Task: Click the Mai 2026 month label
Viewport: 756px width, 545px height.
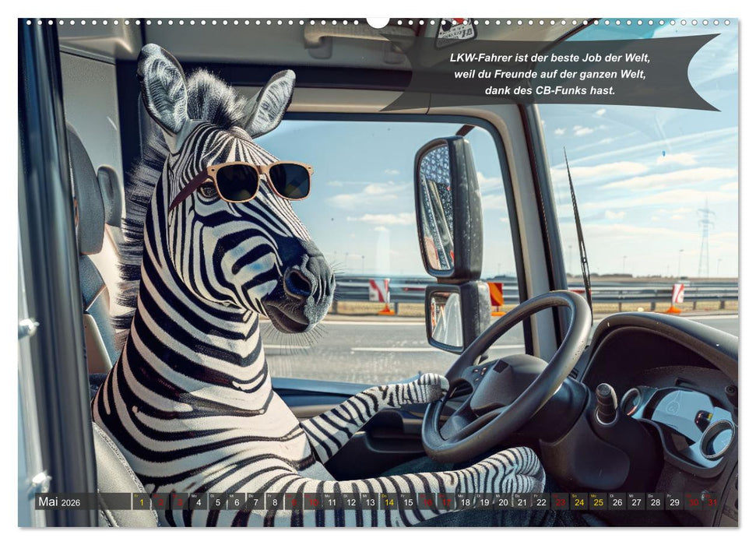Action: point(58,502)
